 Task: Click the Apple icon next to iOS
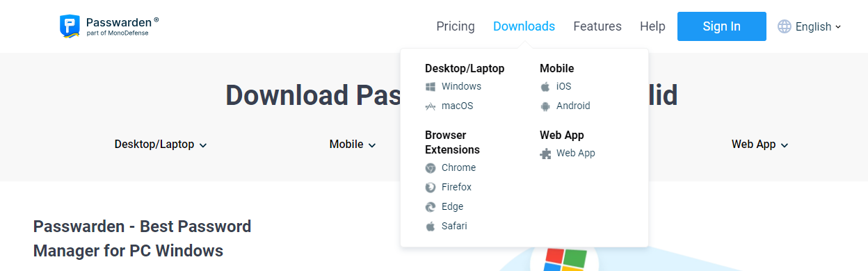point(545,87)
